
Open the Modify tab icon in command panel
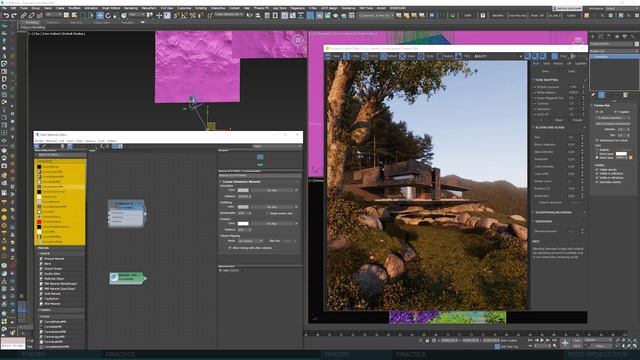[600, 37]
